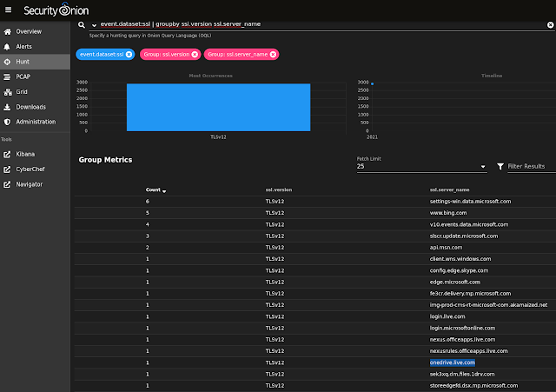Click the PCAP list icon
The image size is (556, 392).
click(x=7, y=77)
